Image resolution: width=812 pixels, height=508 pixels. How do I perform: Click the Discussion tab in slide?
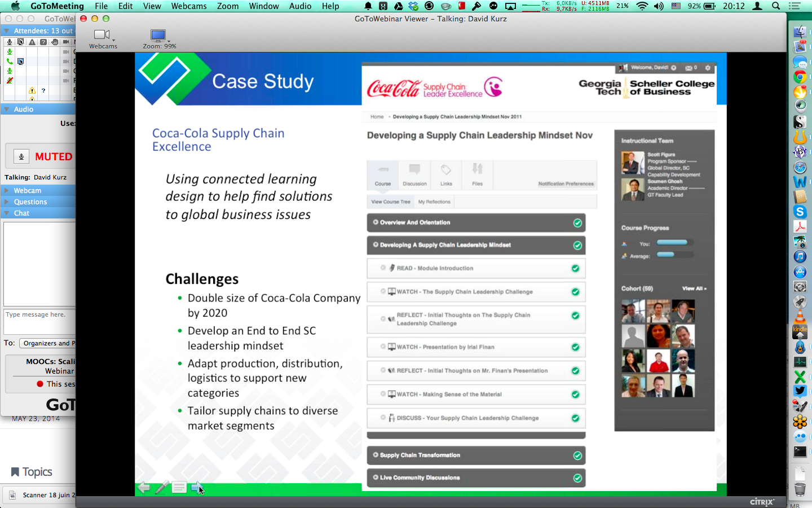pyautogui.click(x=414, y=175)
